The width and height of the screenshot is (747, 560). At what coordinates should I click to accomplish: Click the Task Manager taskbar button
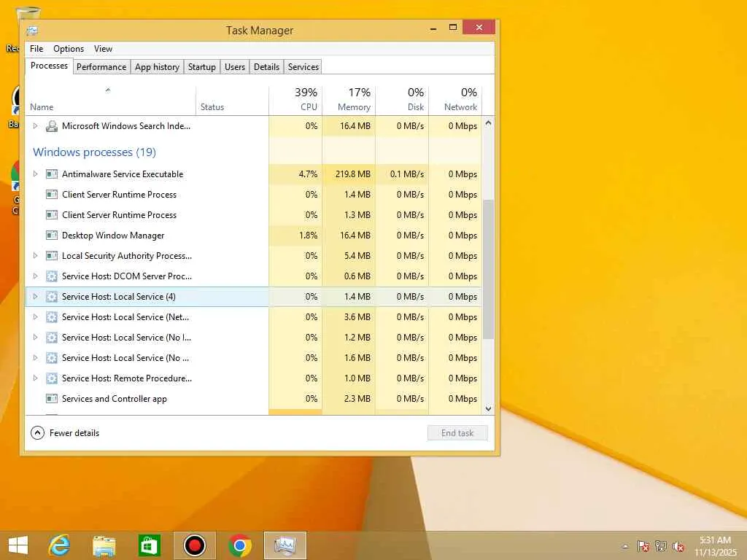coord(285,545)
